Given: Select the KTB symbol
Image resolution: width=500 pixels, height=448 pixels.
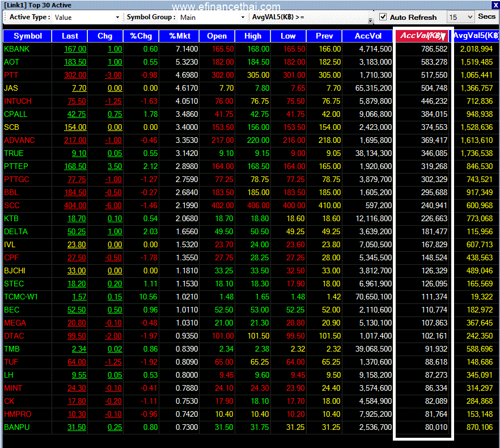Looking at the screenshot, I should click(11, 219).
